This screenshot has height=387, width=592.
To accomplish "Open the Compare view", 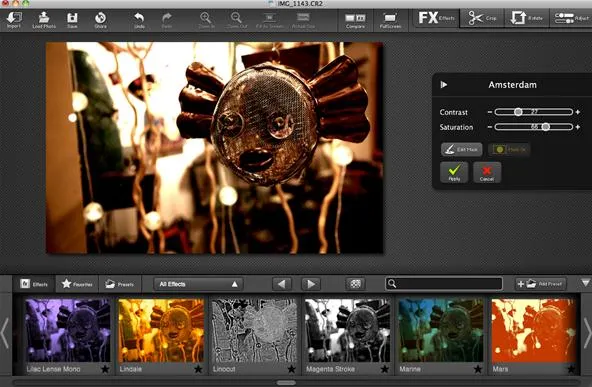I will 355,20.
